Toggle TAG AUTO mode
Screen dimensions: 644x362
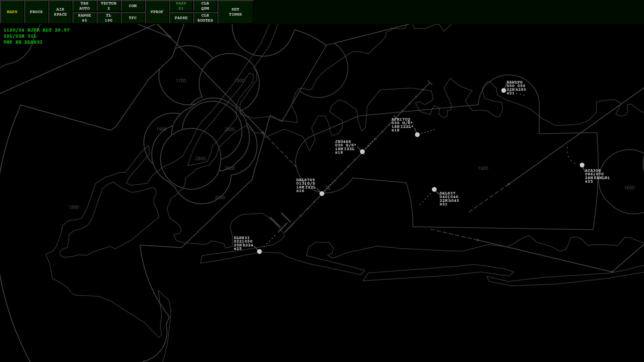85,6
